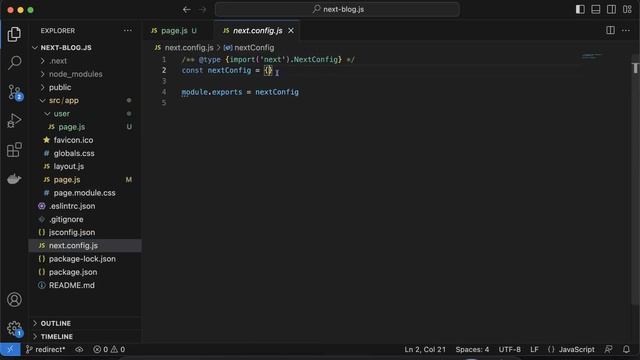Open page.js under user folder
Viewport: 640px width, 360px height.
85,127
